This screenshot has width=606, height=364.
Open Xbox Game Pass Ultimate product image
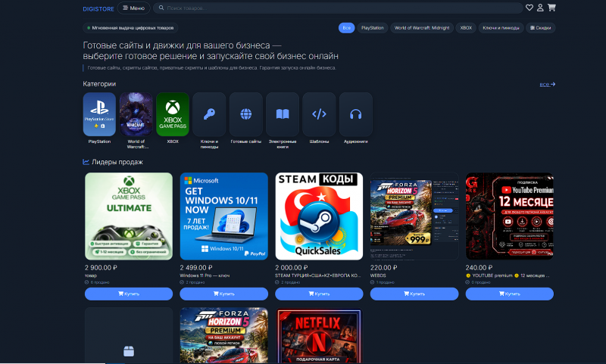click(x=129, y=216)
